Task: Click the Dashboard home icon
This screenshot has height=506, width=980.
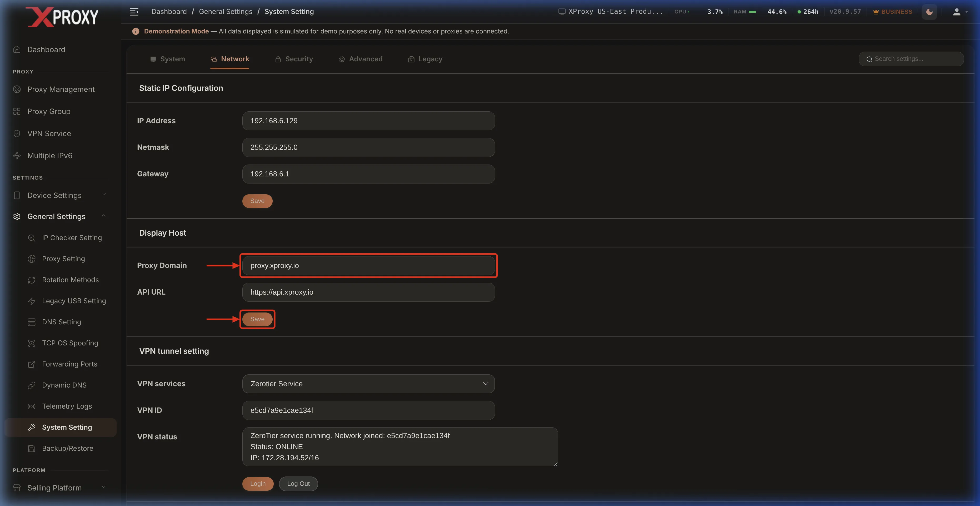Action: pos(17,49)
